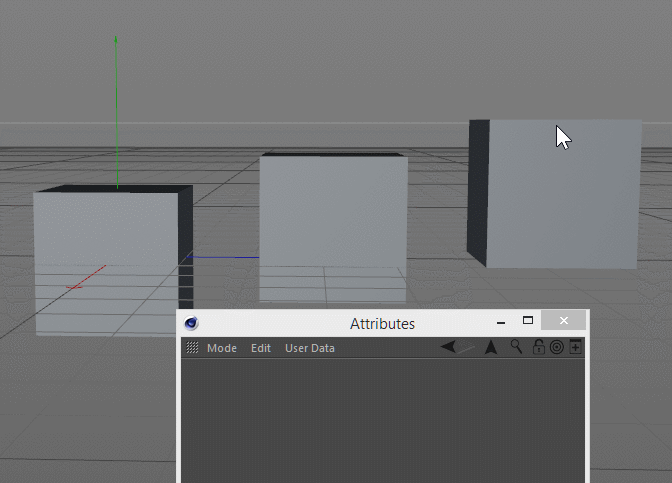Open a new Attribute Manager with plus icon
This screenshot has width=672, height=483.
[x=575, y=347]
